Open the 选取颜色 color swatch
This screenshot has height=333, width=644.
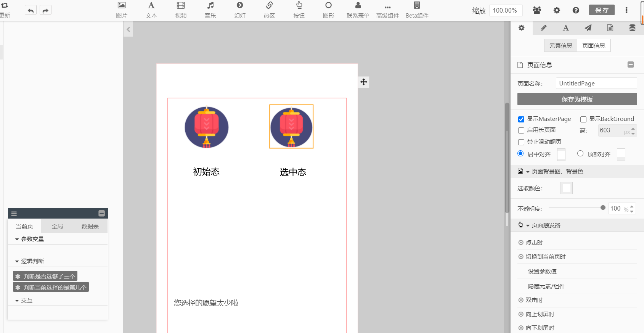[x=567, y=188]
